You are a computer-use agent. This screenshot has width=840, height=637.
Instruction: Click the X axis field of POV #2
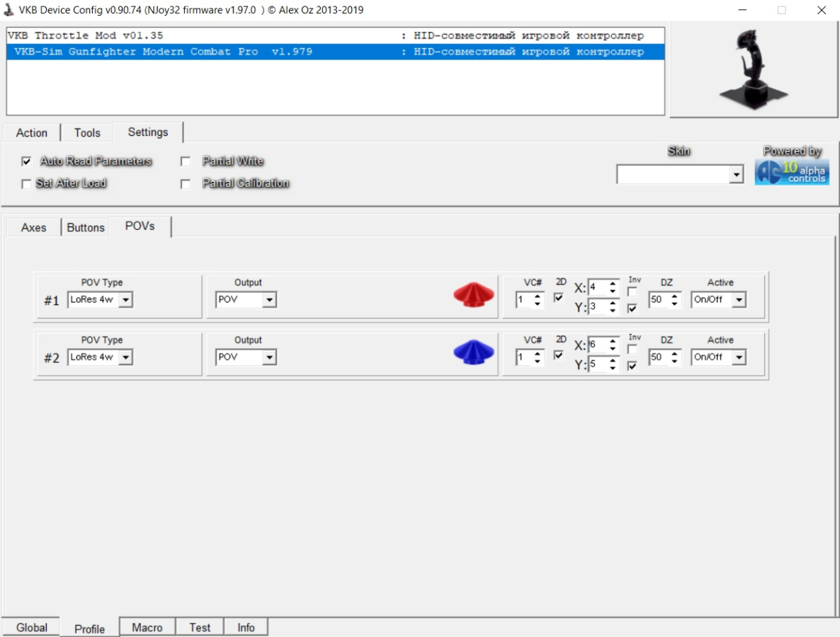pos(597,345)
